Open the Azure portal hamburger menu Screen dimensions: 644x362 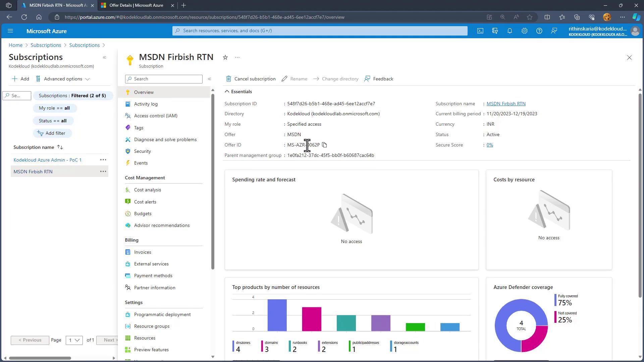tap(10, 31)
